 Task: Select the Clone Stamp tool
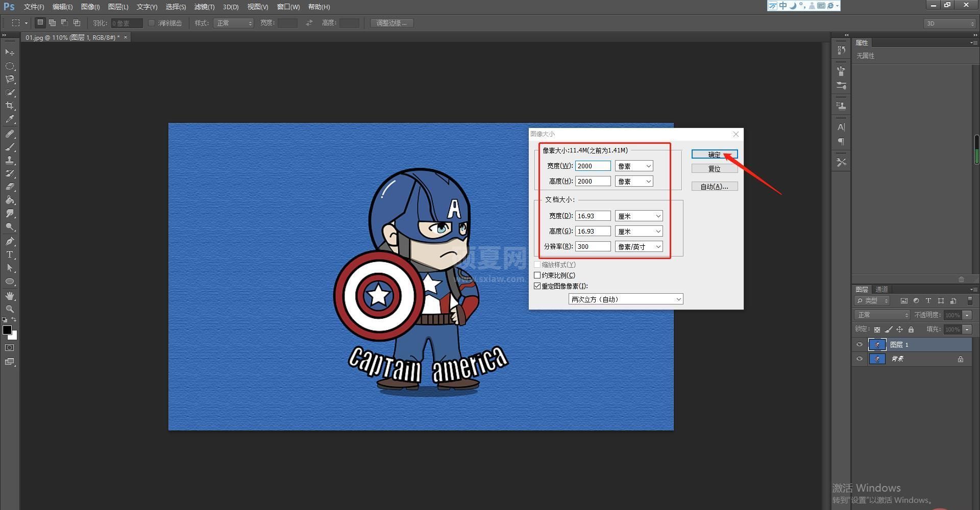pyautogui.click(x=10, y=160)
